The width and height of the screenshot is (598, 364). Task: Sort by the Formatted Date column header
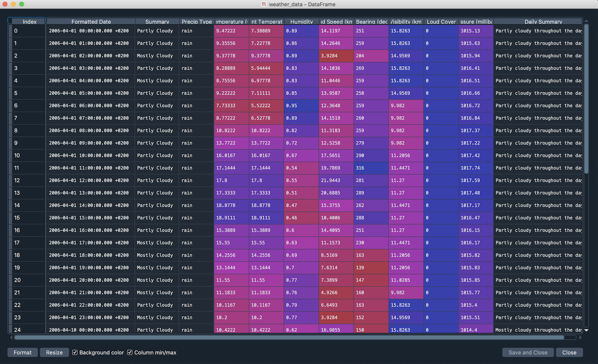91,21
